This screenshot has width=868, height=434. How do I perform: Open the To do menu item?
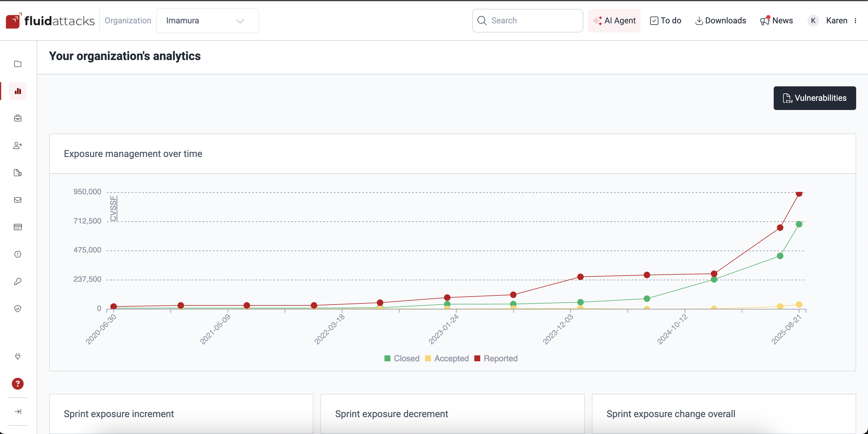point(665,21)
